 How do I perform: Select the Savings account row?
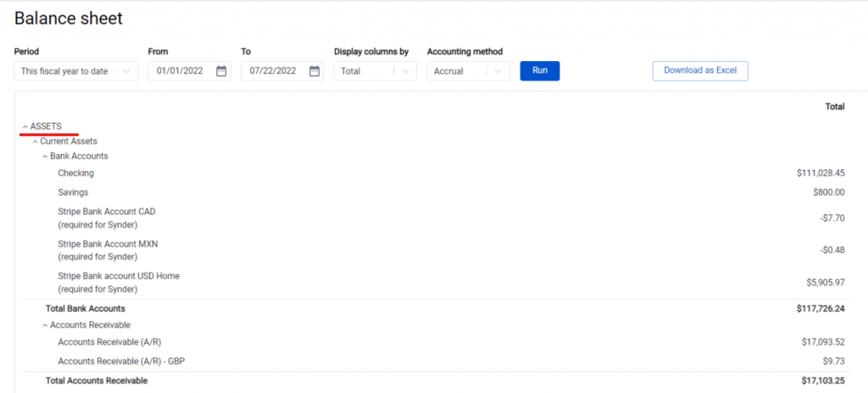click(x=433, y=192)
